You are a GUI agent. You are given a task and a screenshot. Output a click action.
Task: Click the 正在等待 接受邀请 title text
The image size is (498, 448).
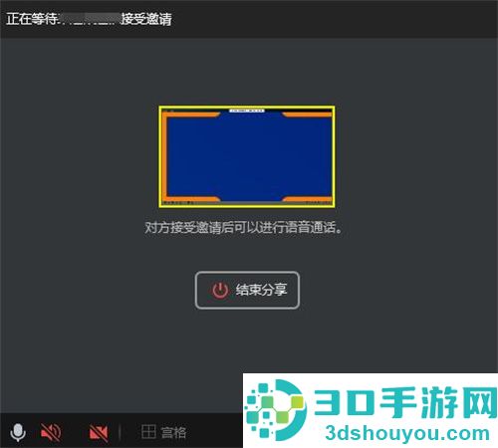(89, 19)
